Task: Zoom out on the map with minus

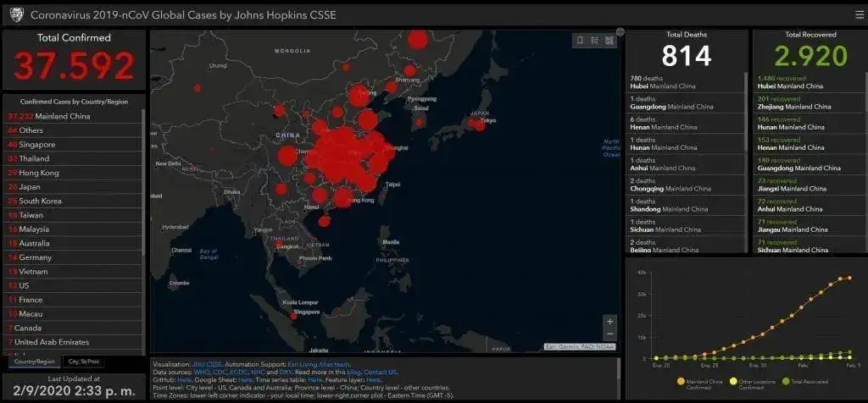Action: [609, 334]
